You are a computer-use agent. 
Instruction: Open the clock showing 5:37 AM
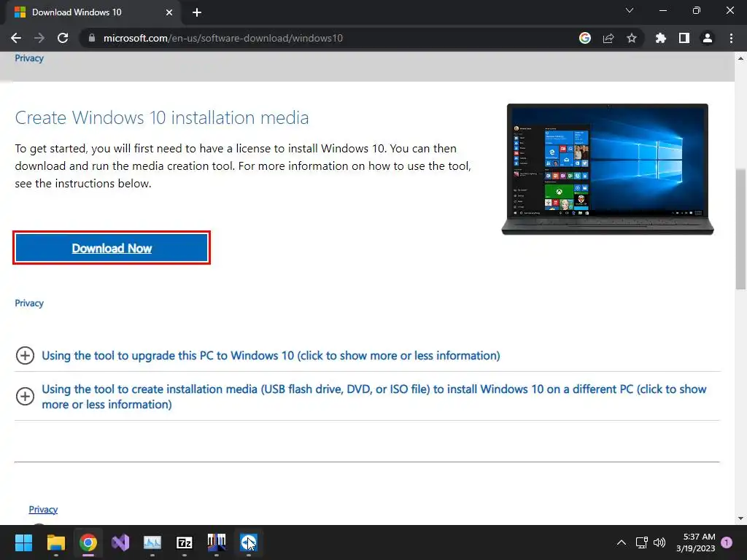pyautogui.click(x=696, y=542)
